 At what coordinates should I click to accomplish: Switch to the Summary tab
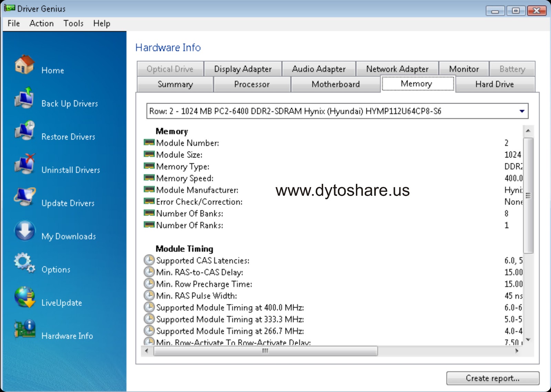(175, 84)
